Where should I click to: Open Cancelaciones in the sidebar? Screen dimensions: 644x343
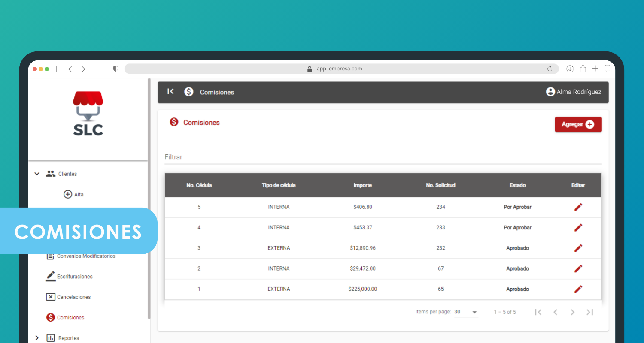click(x=73, y=297)
